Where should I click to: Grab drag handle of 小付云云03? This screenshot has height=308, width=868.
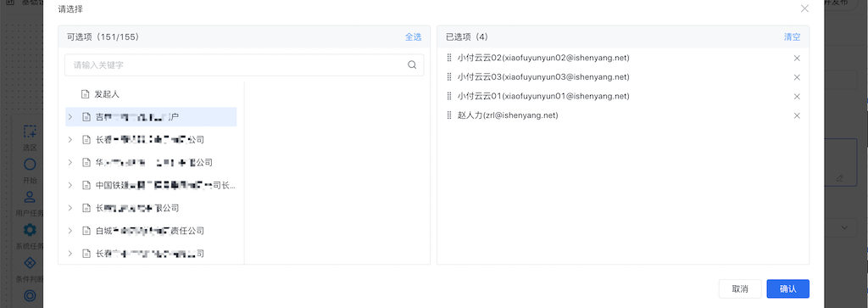pos(449,77)
